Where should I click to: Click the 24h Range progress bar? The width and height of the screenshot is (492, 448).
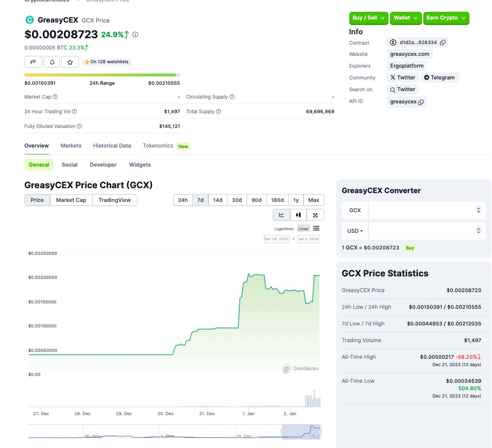click(x=102, y=75)
